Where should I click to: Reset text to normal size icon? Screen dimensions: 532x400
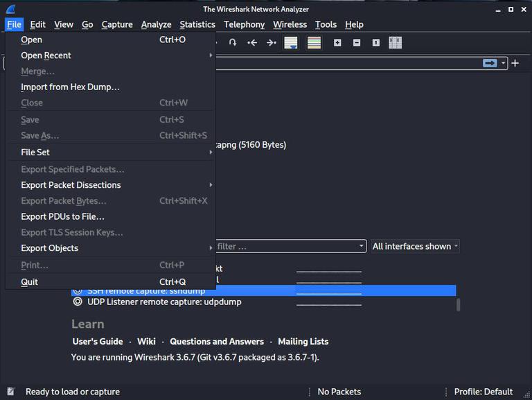point(376,42)
